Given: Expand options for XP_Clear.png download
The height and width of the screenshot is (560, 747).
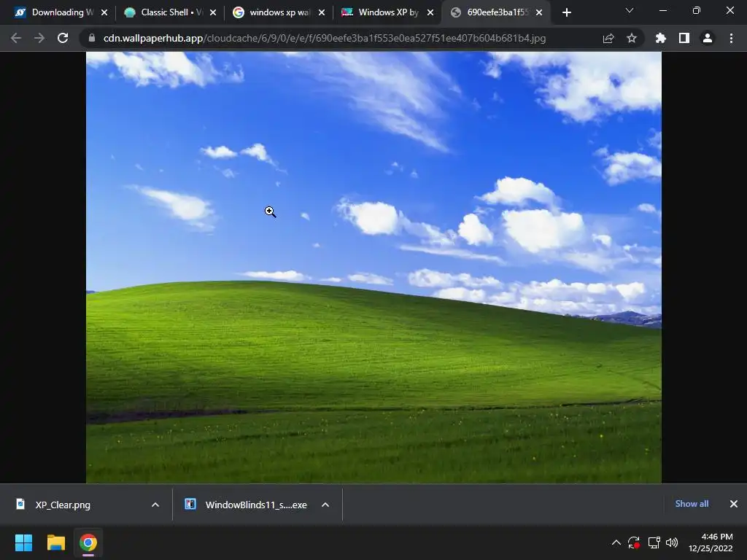Looking at the screenshot, I should click(x=155, y=505).
